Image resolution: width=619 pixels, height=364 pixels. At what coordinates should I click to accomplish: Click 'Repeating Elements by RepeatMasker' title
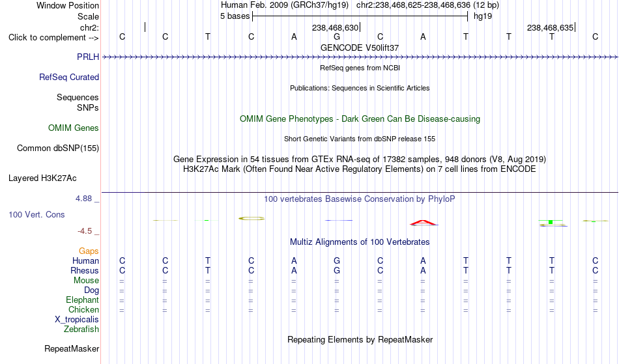click(x=360, y=339)
